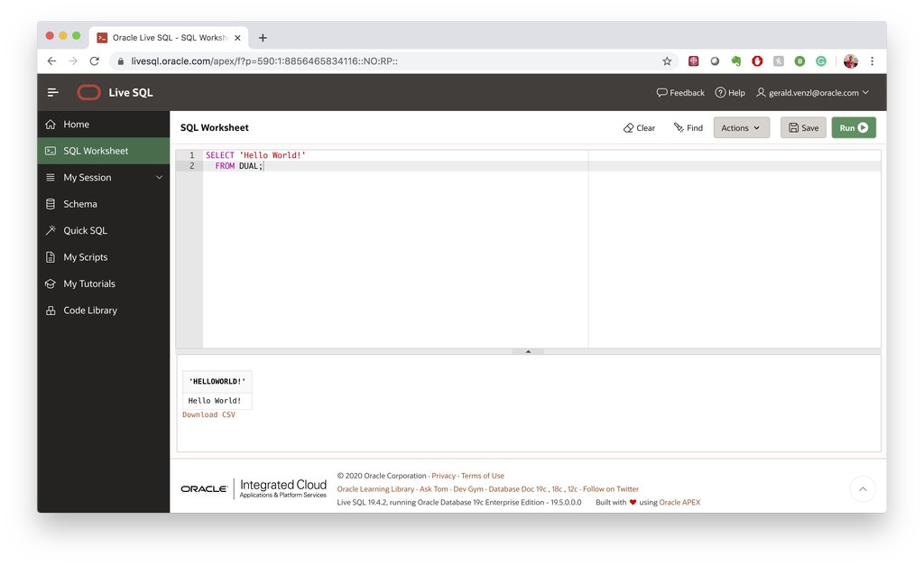
Task: Open the Terms of Use link
Action: [x=483, y=476]
